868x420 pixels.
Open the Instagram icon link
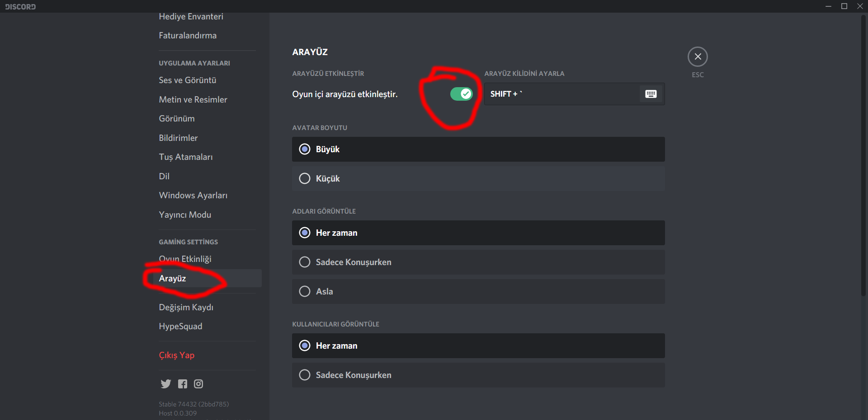click(198, 384)
